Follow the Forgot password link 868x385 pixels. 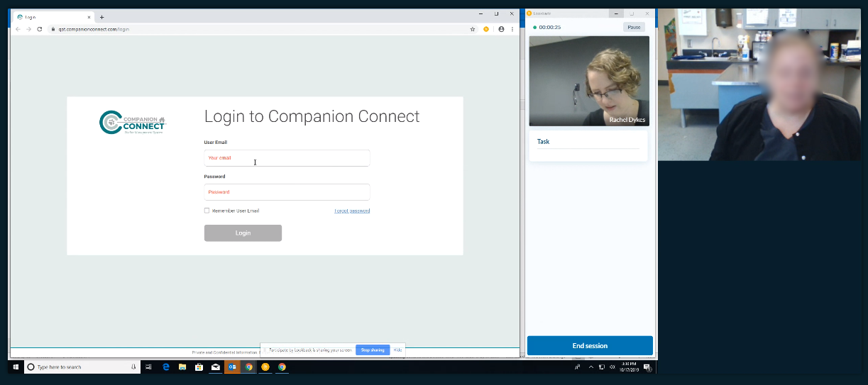pyautogui.click(x=352, y=211)
